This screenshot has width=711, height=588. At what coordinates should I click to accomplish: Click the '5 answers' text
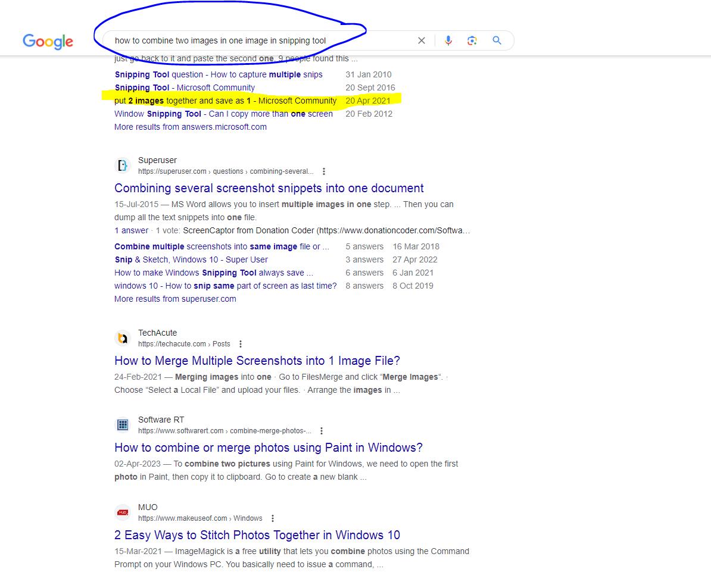pos(364,246)
